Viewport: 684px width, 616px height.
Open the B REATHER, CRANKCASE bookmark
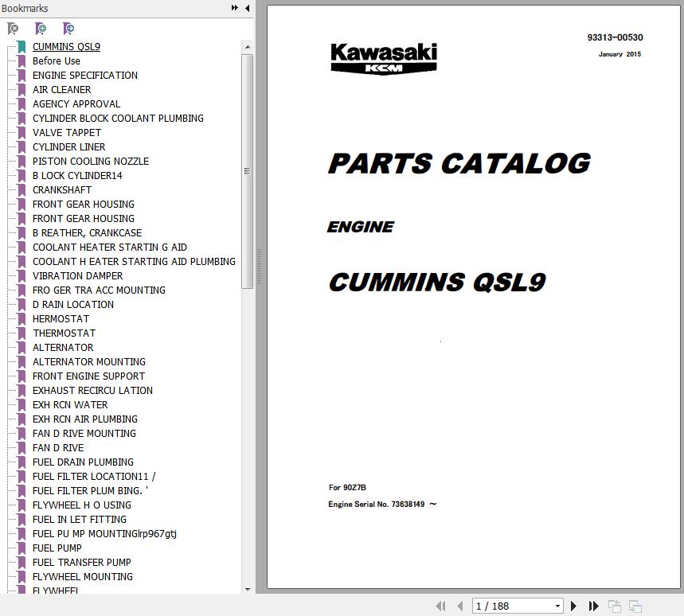click(88, 233)
